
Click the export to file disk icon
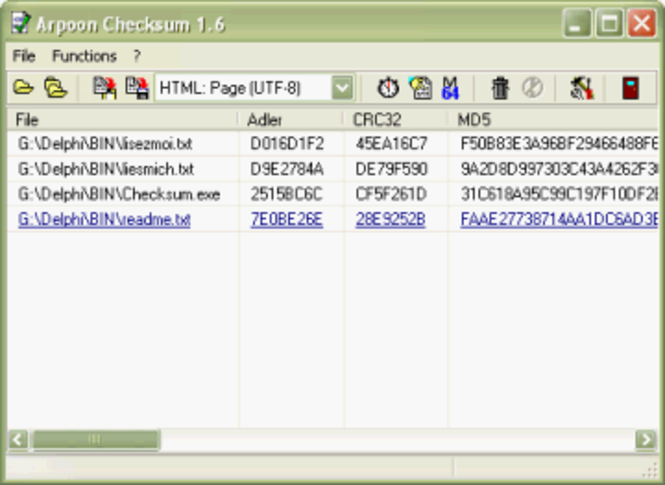point(137,88)
